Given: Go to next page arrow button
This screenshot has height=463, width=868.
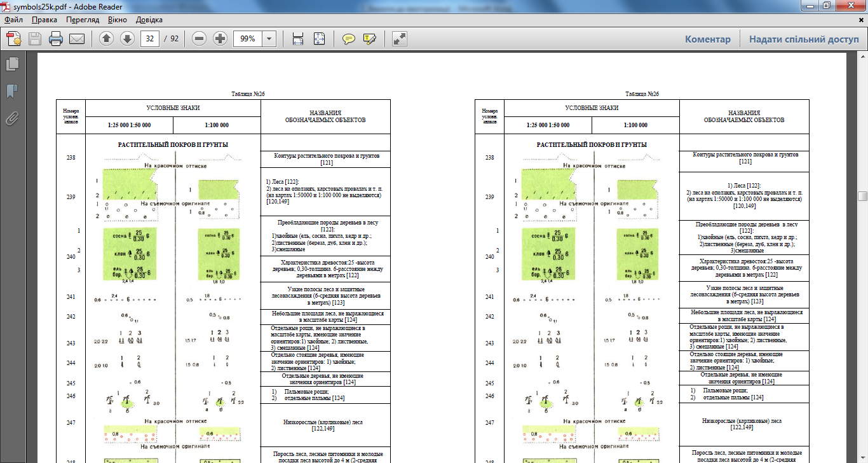Looking at the screenshot, I should click(127, 39).
